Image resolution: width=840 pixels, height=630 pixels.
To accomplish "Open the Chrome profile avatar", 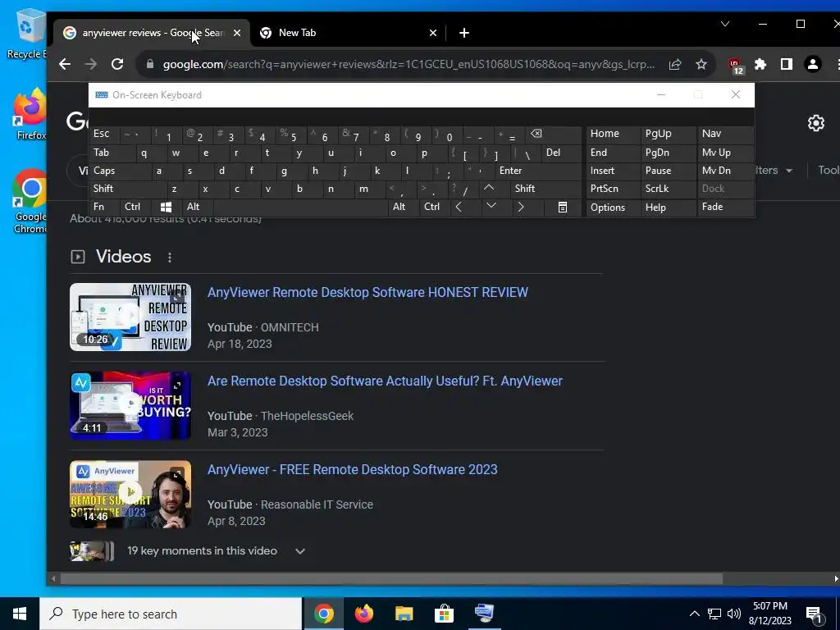I will tap(813, 64).
